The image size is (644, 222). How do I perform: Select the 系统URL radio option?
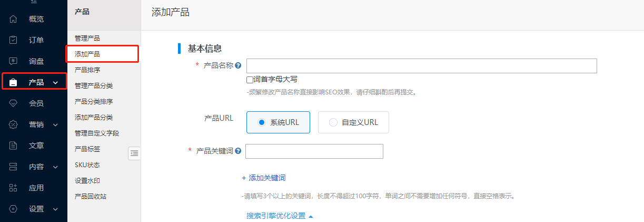[x=261, y=122]
